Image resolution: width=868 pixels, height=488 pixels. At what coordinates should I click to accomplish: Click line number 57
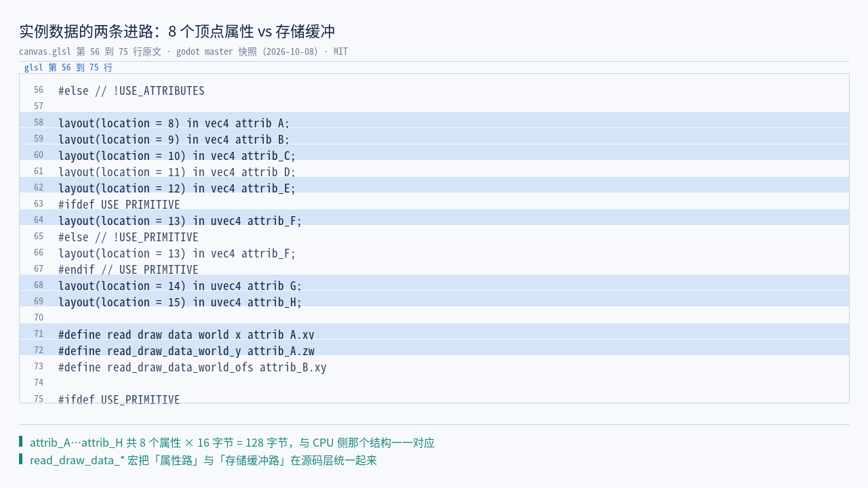click(x=39, y=106)
